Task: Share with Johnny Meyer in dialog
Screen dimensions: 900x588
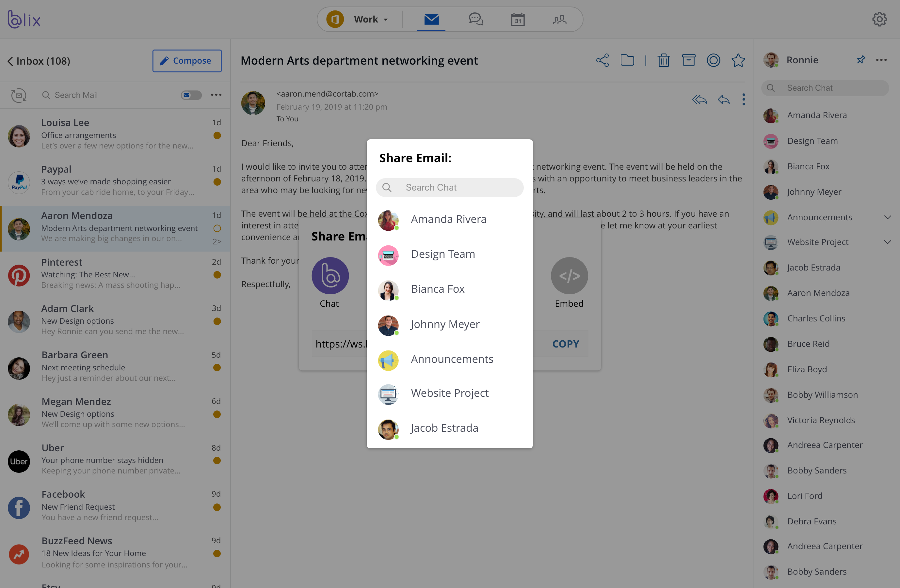Action: pyautogui.click(x=450, y=325)
